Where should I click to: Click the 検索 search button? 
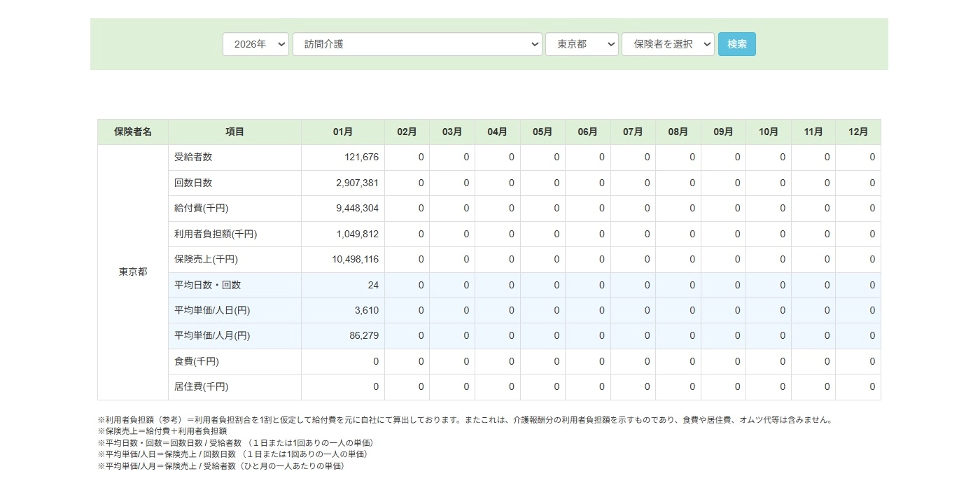click(736, 44)
